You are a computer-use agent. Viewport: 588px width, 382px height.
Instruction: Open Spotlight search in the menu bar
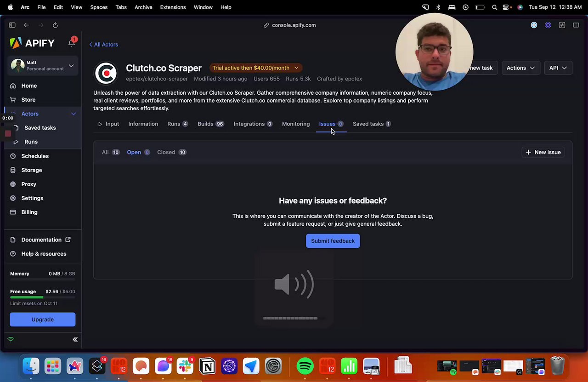(x=494, y=7)
